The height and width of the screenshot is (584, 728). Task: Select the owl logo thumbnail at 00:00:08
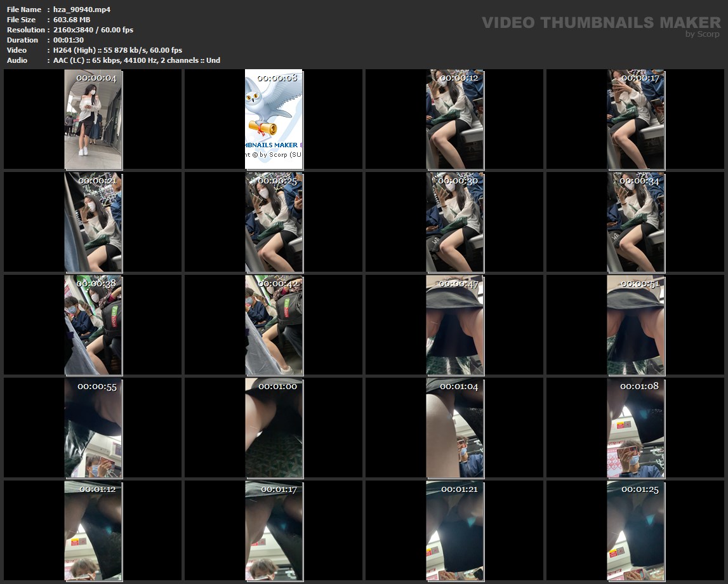click(274, 119)
